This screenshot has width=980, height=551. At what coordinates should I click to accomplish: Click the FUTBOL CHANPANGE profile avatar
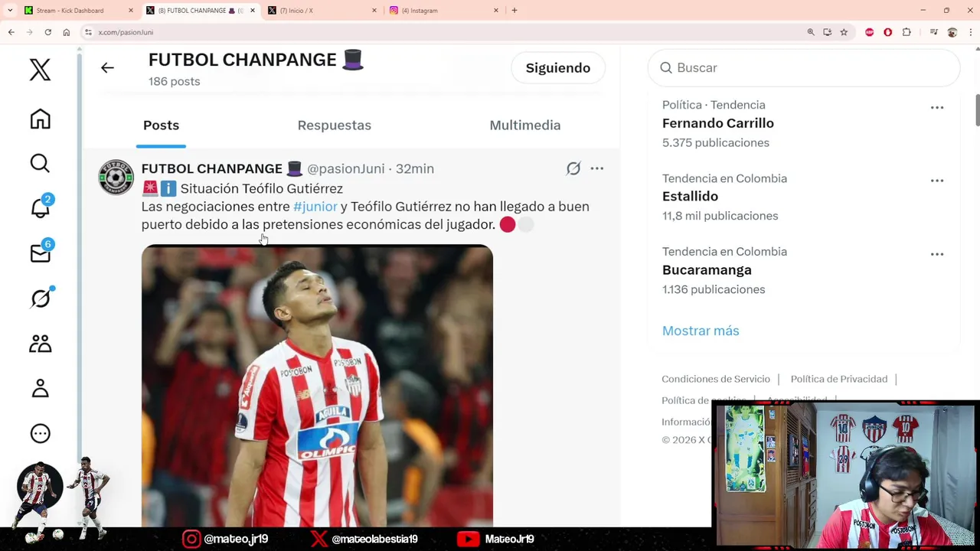point(116,178)
